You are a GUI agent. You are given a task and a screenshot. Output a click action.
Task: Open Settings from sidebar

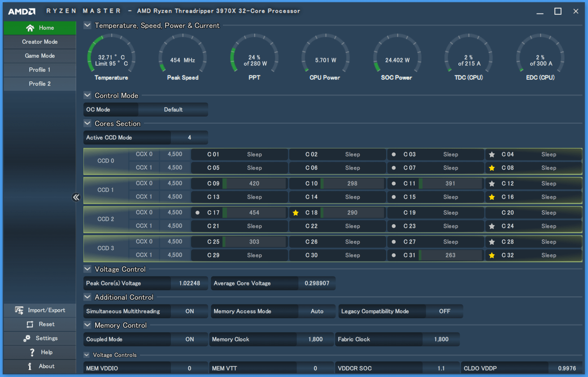[x=40, y=338]
